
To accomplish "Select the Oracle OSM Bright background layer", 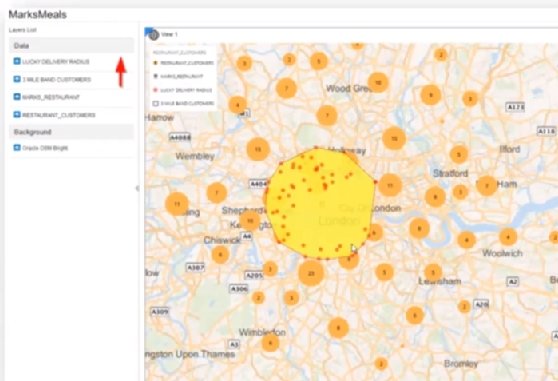I will [x=45, y=148].
